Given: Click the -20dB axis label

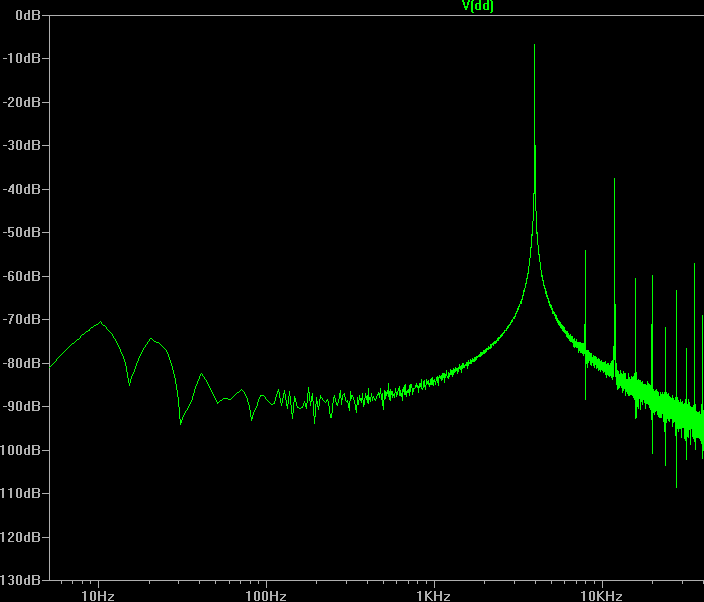Looking at the screenshot, I should tap(22, 102).
